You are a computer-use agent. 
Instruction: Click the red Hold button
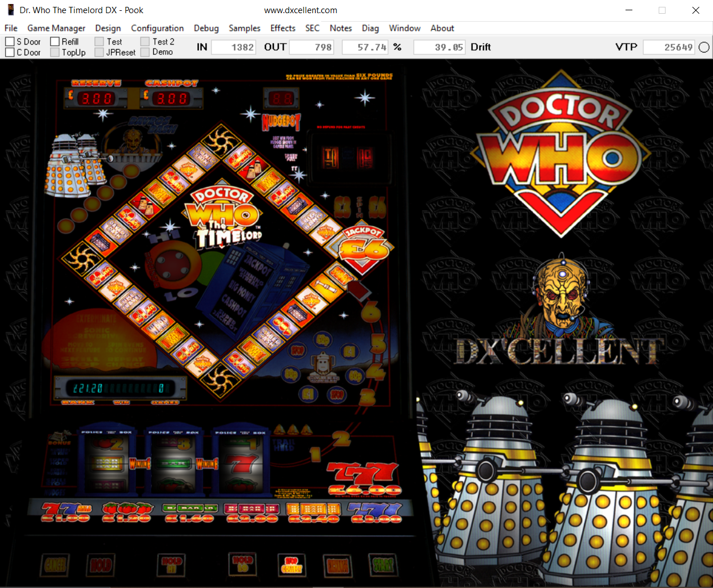(x=101, y=565)
